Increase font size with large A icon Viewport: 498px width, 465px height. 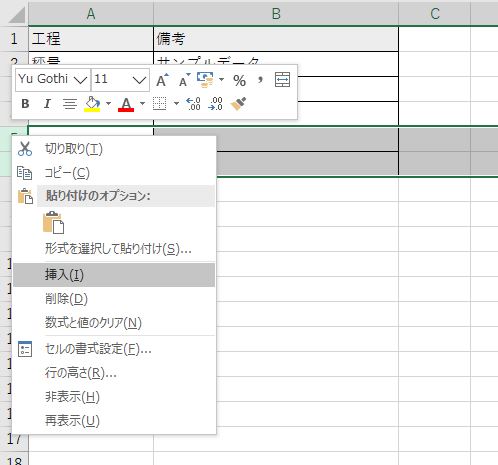point(162,80)
